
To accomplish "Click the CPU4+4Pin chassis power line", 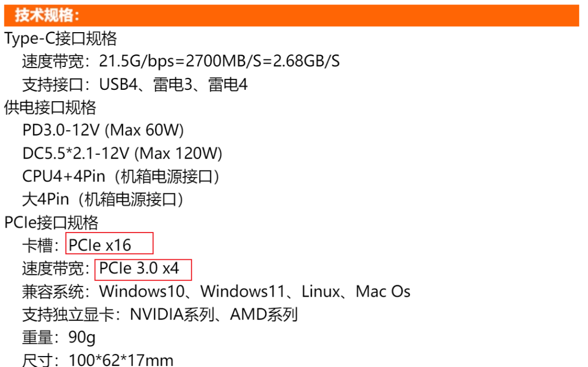I will [121, 176].
